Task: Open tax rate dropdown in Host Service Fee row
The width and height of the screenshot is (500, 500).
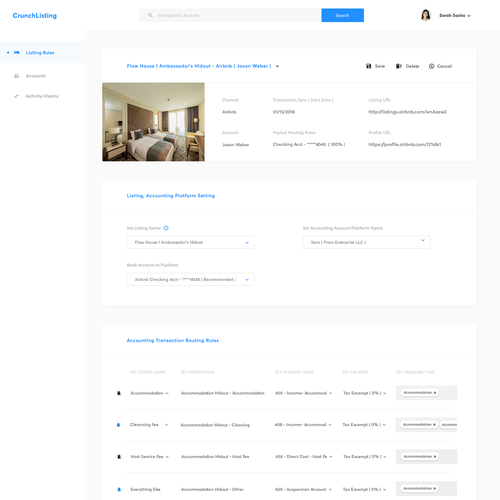Action: click(365, 457)
